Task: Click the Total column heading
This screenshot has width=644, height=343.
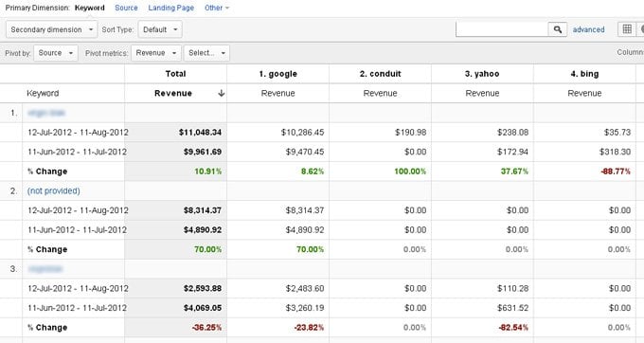Action: click(175, 74)
